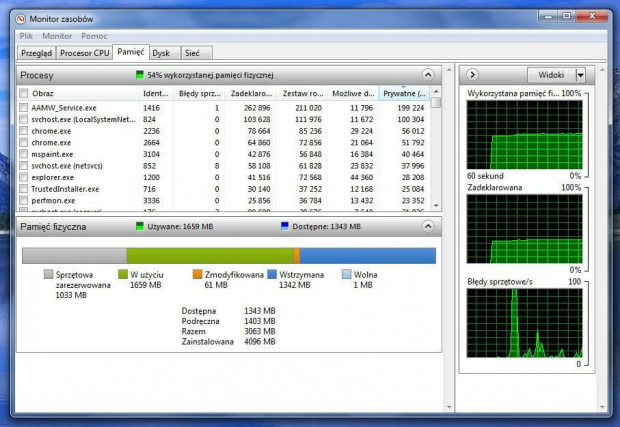This screenshot has width=620, height=427.
Task: Check the chrome.exe process with PID 2236
Action: [24, 131]
